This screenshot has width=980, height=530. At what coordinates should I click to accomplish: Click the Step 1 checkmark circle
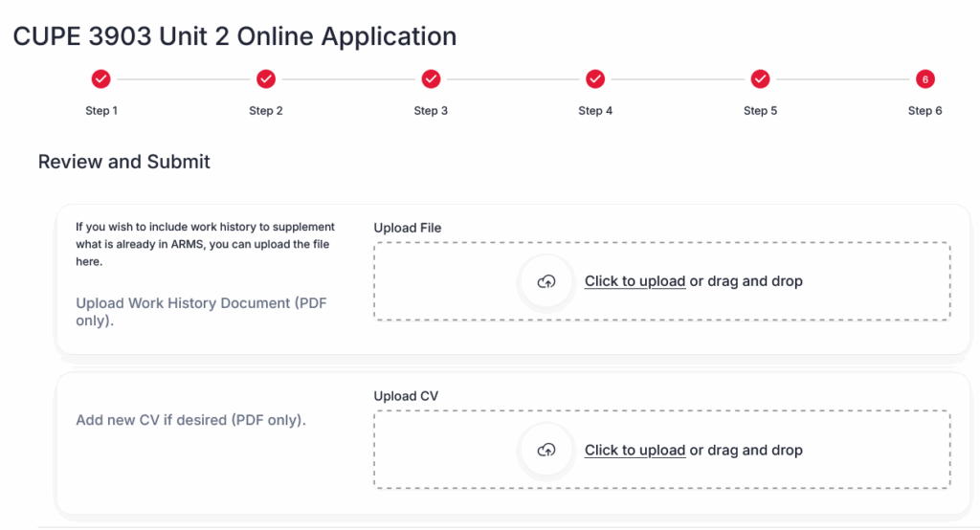[x=100, y=79]
